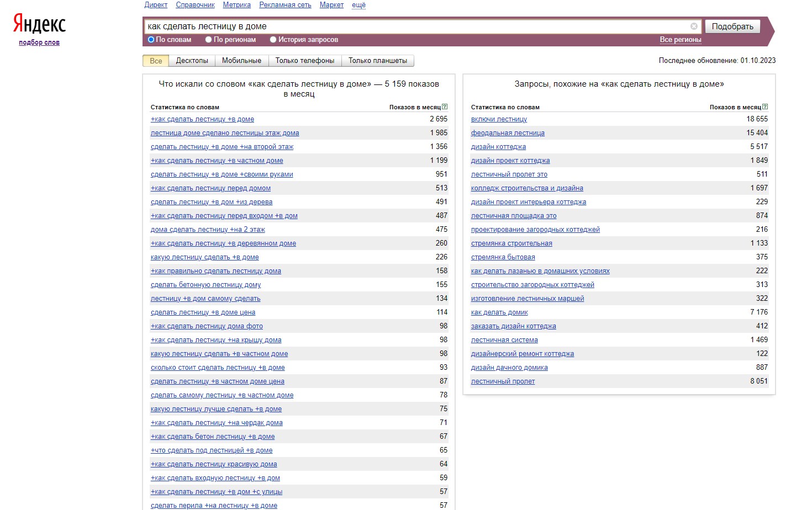The width and height of the screenshot is (812, 510).
Task: Switch to the 'Только планшеты' tab
Action: pos(378,61)
